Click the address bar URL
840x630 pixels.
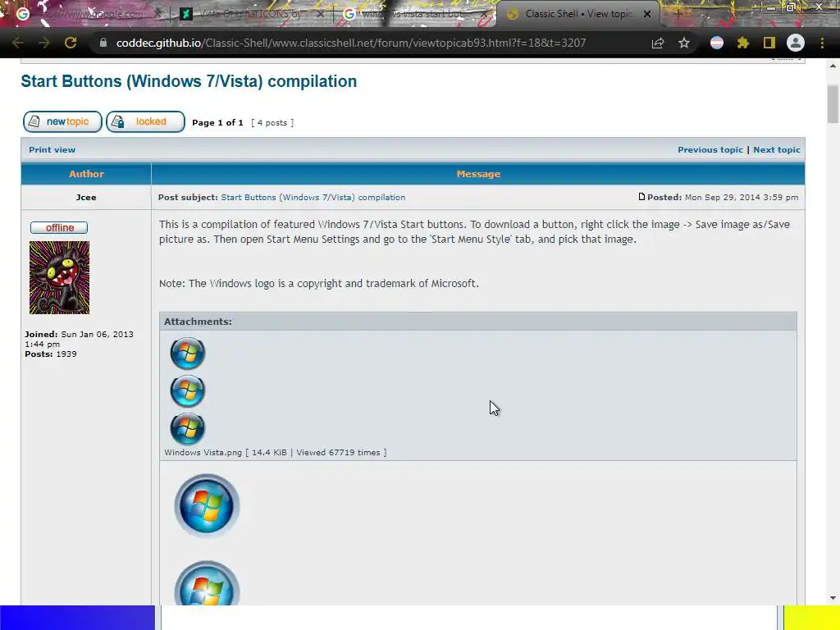(x=351, y=43)
